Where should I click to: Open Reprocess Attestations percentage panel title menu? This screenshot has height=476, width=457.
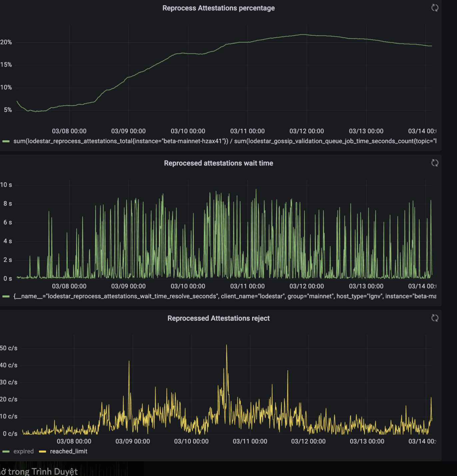(x=219, y=8)
